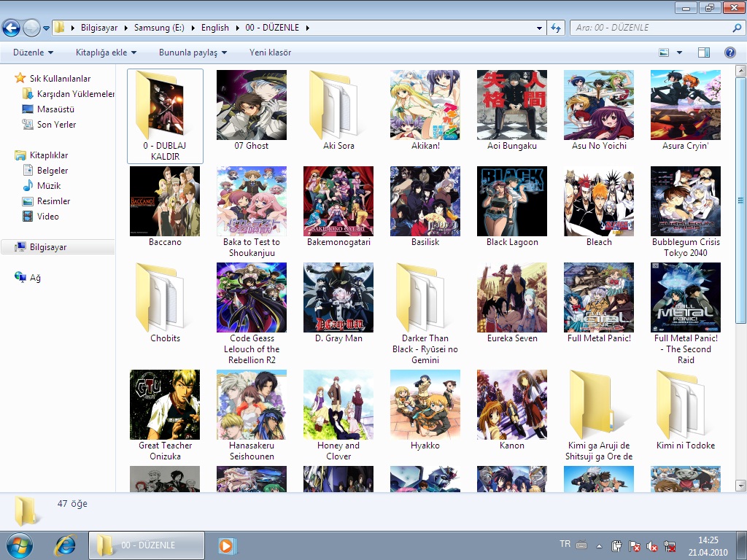Open the Düzenle menu
The height and width of the screenshot is (560, 747).
pyautogui.click(x=33, y=52)
